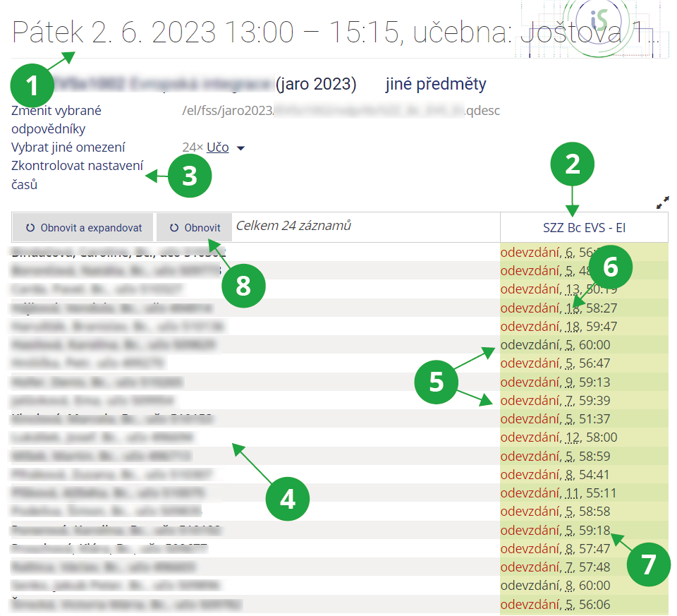
Task: Click the underlined number 11 beside 55:11
Action: point(571,493)
